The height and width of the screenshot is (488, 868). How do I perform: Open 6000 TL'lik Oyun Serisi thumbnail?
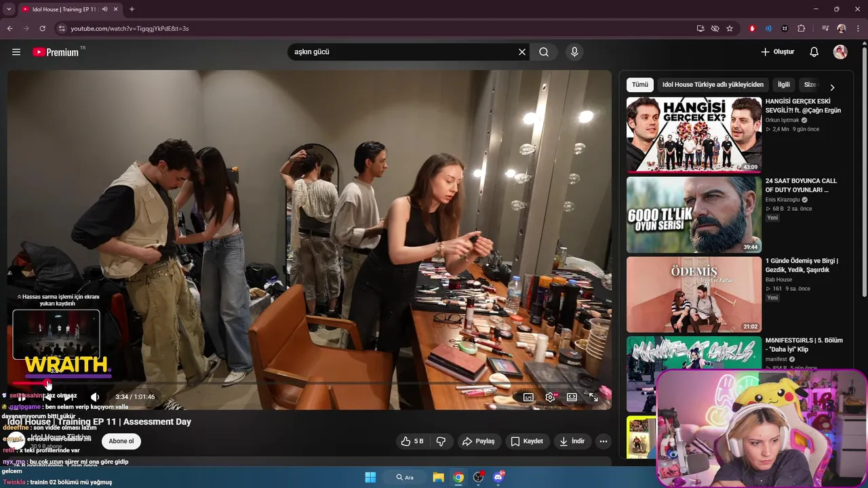(x=694, y=215)
